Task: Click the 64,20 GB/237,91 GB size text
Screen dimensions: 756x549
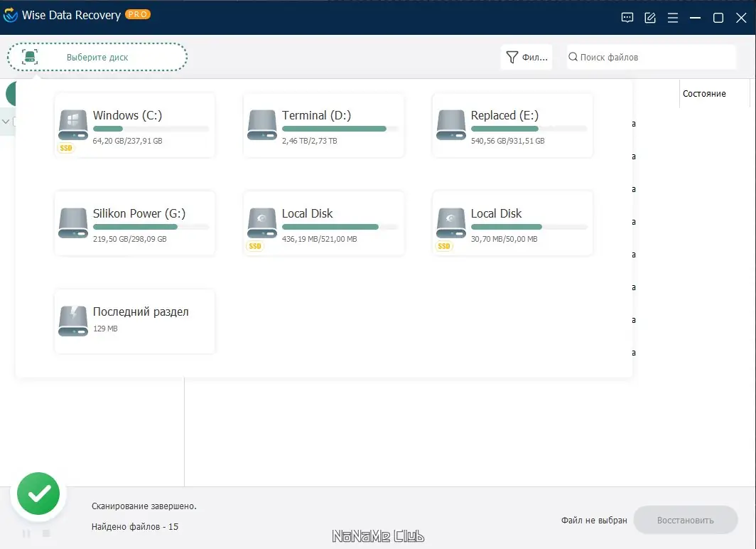Action: pyautogui.click(x=128, y=141)
